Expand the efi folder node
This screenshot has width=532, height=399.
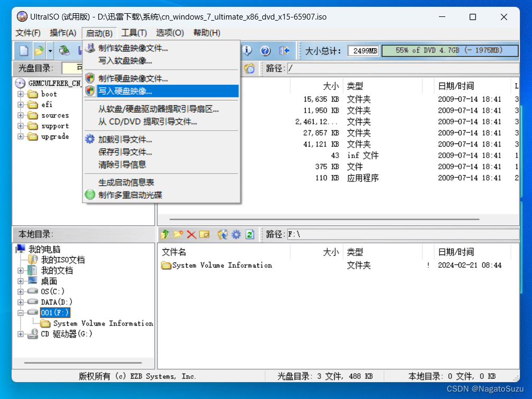[x=21, y=105]
